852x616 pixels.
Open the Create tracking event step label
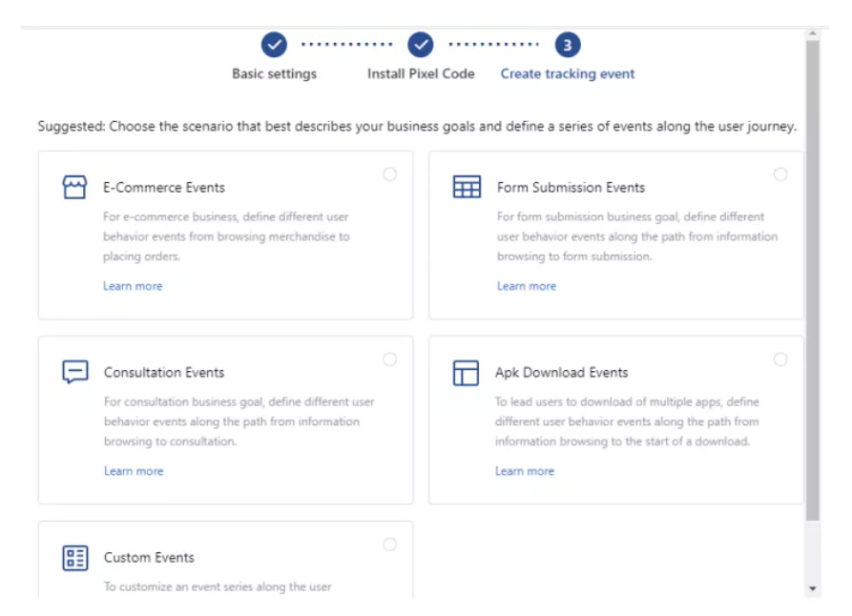coord(568,73)
